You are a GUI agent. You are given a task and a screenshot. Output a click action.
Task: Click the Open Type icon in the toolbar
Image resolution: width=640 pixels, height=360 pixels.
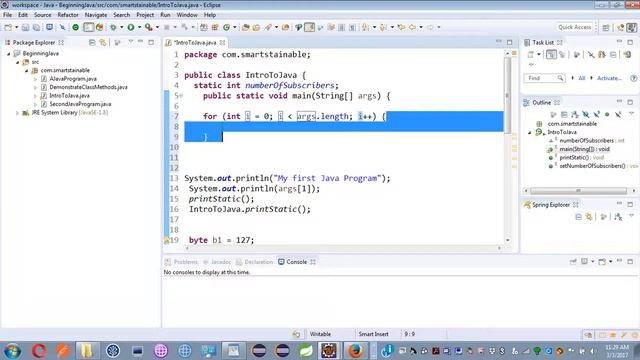(x=245, y=27)
